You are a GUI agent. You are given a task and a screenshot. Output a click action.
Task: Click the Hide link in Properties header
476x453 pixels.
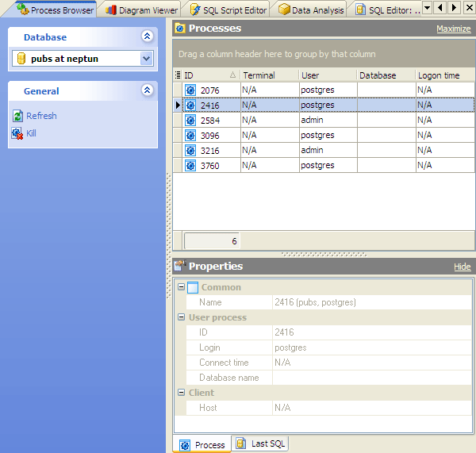click(462, 267)
